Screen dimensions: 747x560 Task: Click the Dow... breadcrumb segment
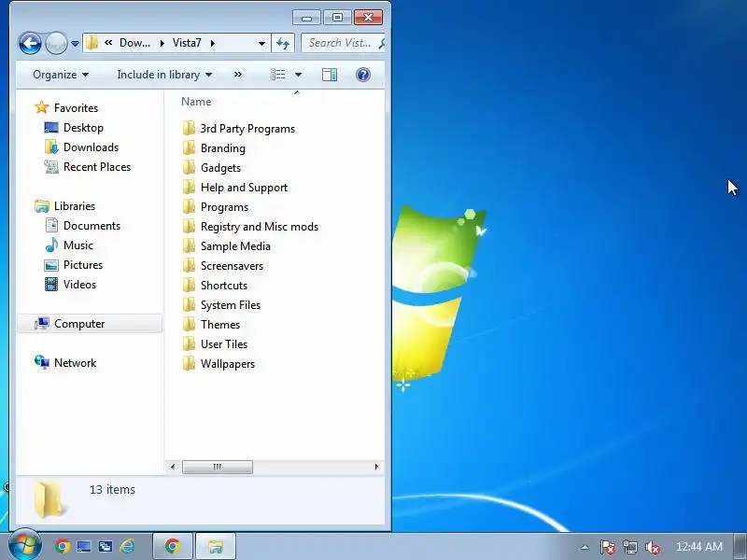134,43
